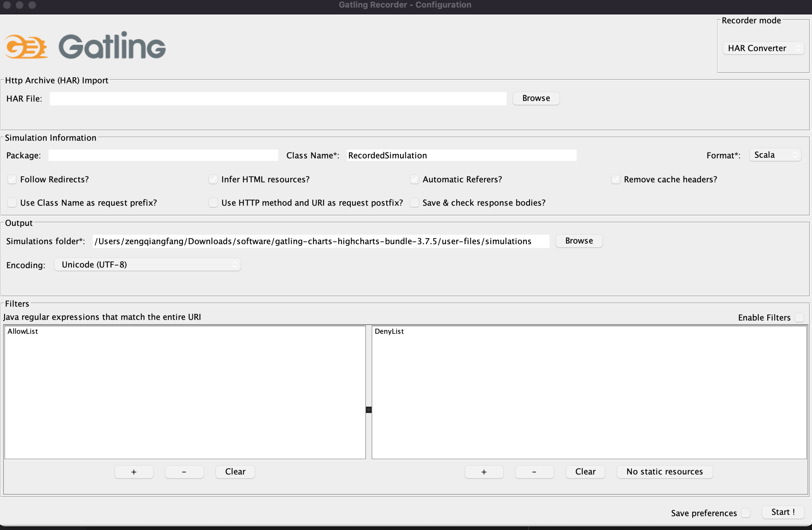The image size is (812, 530).
Task: Click the minimize window button
Action: pyautogui.click(x=19, y=5)
